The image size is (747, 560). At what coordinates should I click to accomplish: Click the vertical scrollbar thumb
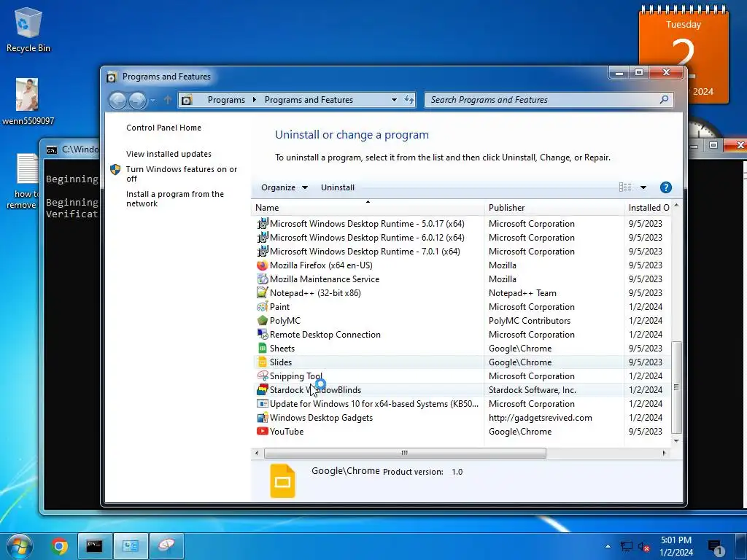676,387
